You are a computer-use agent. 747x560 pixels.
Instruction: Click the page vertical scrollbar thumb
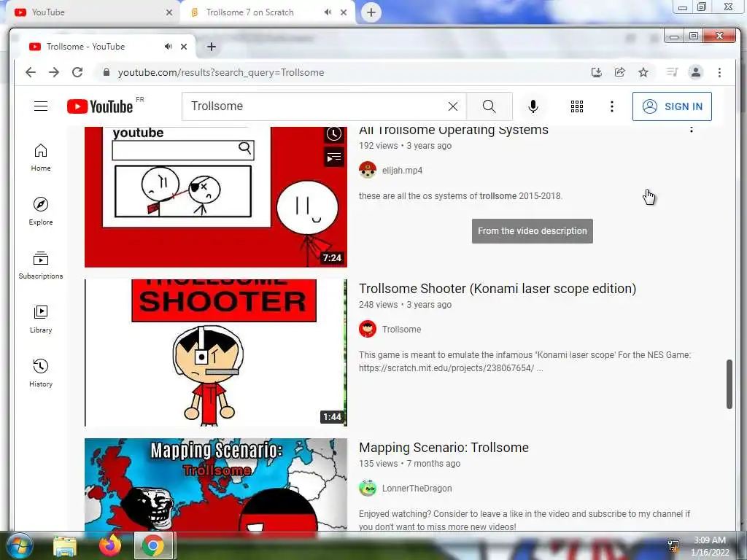[x=729, y=384]
